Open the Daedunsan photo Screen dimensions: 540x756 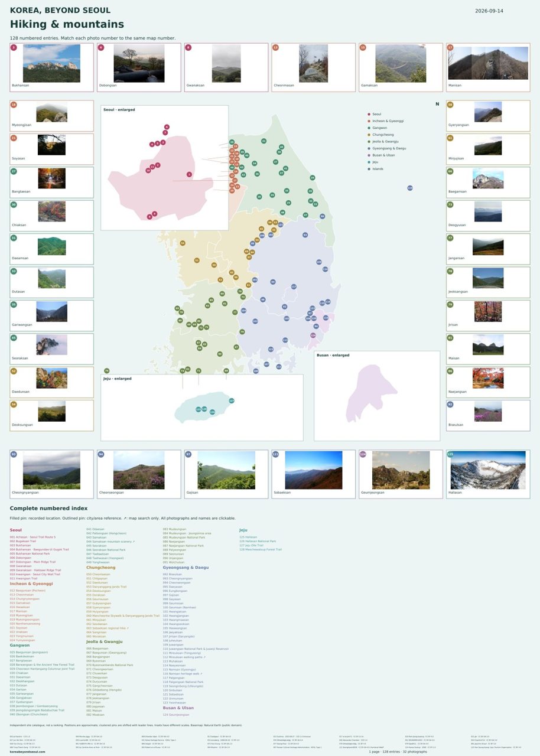point(51,378)
